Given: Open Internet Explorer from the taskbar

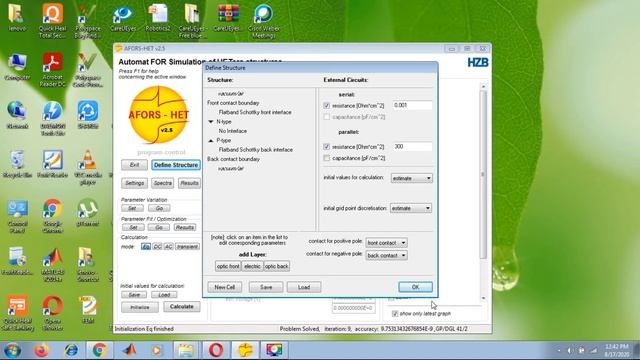Looking at the screenshot, I should tap(71, 350).
